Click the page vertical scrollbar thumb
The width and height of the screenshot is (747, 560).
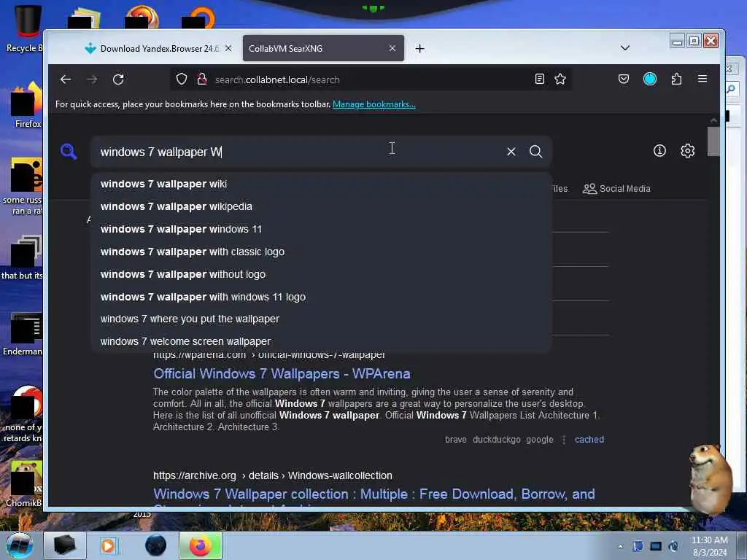tap(713, 141)
